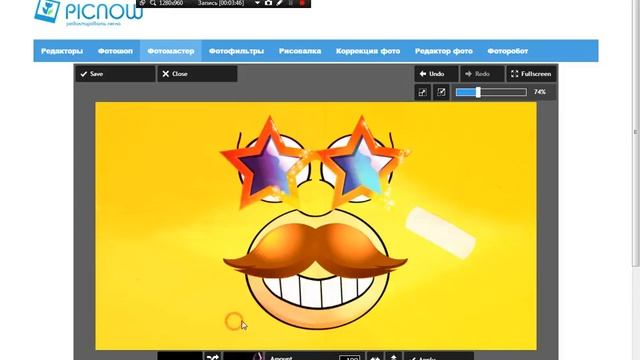Viewport: 640px width, 360px height.
Task: Click the mustache sticker on the canvas
Action: pos(315,251)
